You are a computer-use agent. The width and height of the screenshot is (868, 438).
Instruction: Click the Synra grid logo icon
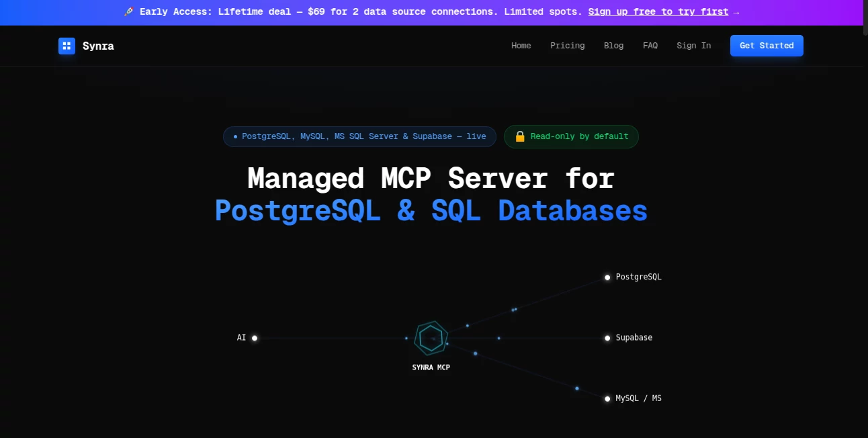(67, 46)
